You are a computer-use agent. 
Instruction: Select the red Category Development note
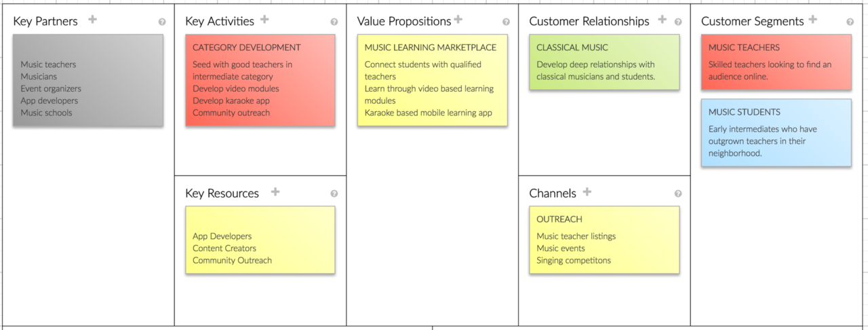tap(260, 80)
